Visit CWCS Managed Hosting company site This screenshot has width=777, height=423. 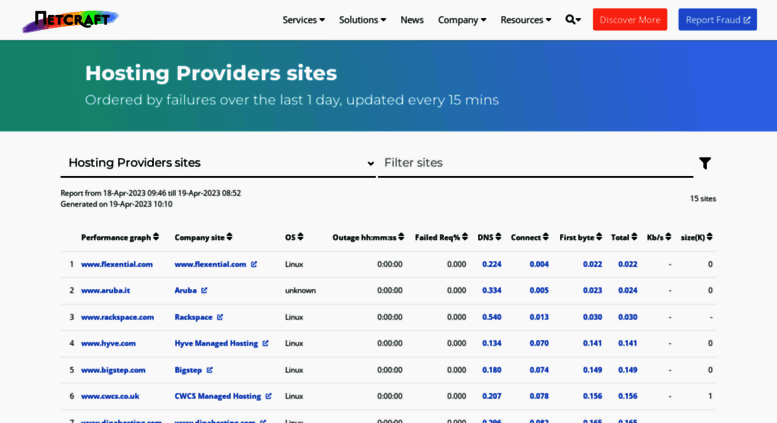pyautogui.click(x=218, y=396)
